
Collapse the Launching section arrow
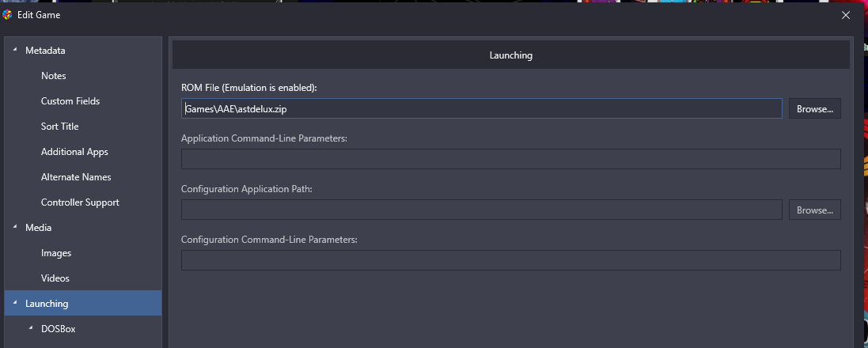pyautogui.click(x=14, y=303)
